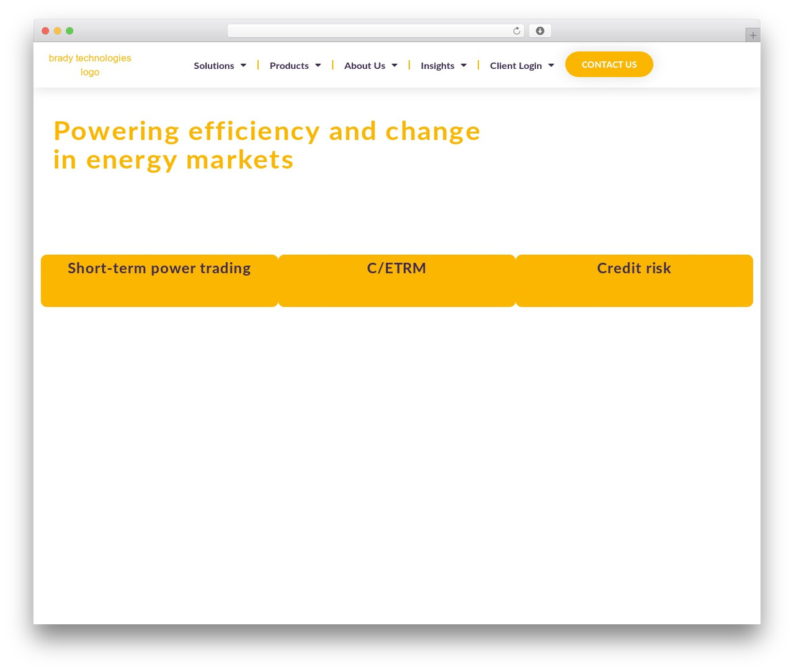
Task: Select the C/ETRM card
Action: click(x=397, y=281)
